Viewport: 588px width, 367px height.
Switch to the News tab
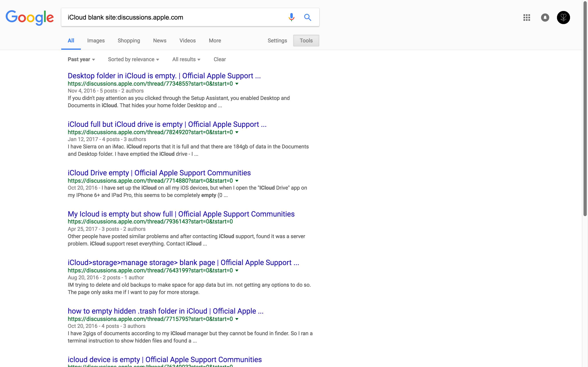[160, 41]
